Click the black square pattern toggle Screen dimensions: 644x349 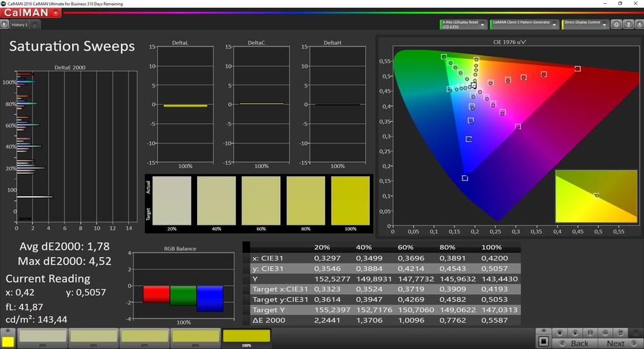click(x=543, y=341)
